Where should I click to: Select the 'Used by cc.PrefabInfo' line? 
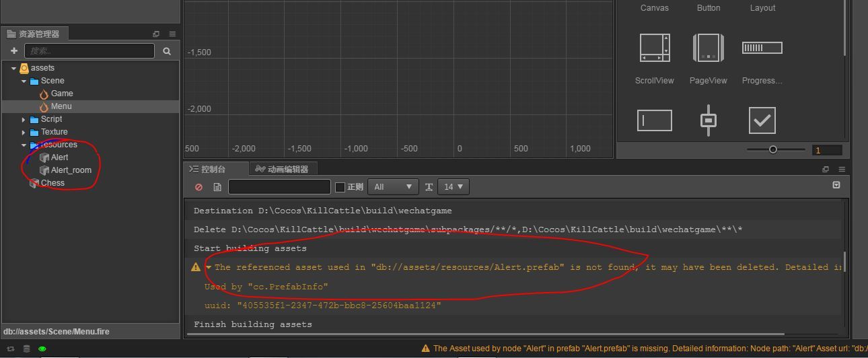pyautogui.click(x=266, y=287)
